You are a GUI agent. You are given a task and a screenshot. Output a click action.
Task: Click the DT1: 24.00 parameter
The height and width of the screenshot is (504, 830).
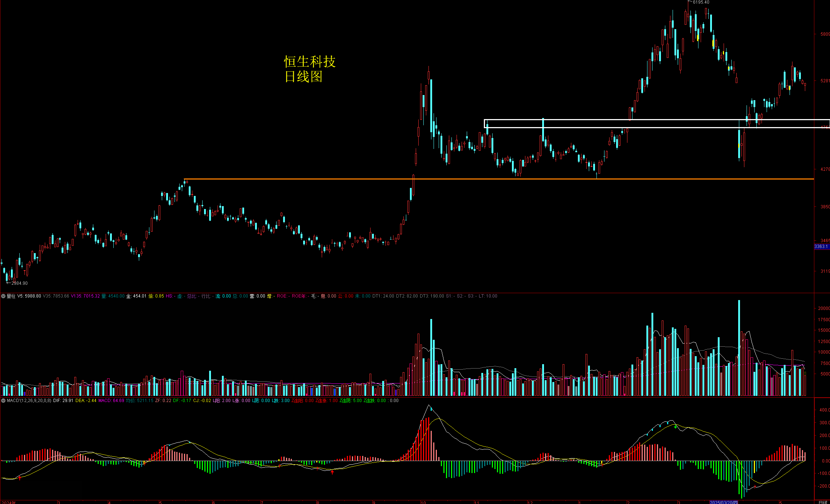(383, 296)
